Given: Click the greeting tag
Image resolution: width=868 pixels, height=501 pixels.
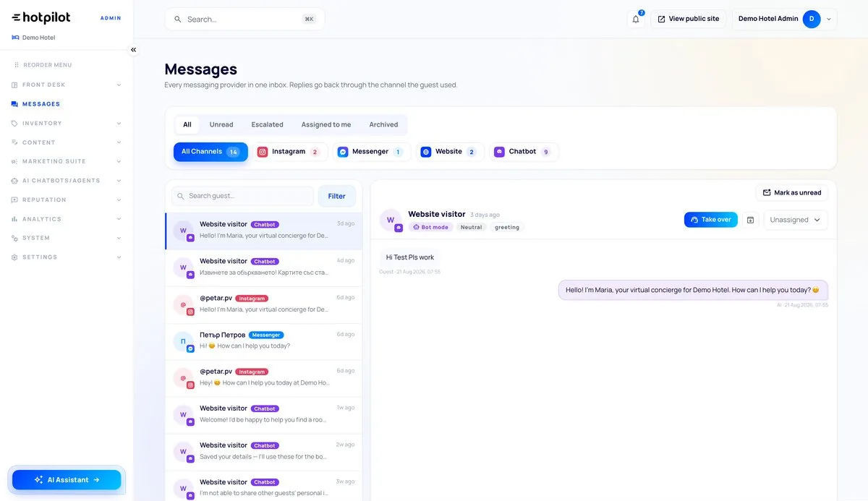Looking at the screenshot, I should [507, 227].
